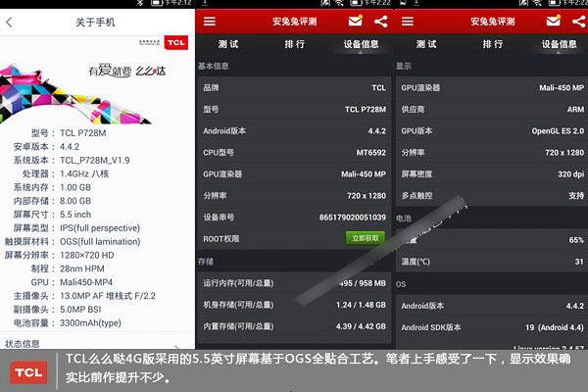Tap the share icon on 基本信息 screen
588x392 pixels.
click(380, 22)
